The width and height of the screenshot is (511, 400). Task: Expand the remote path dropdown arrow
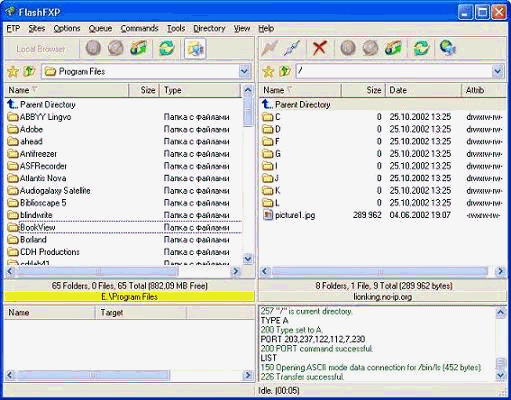[498, 71]
